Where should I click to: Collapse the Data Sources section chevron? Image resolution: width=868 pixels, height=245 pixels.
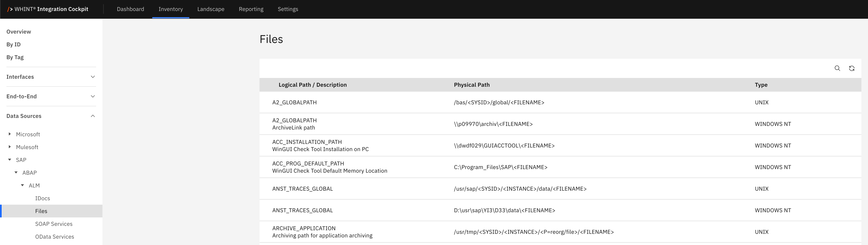93,116
